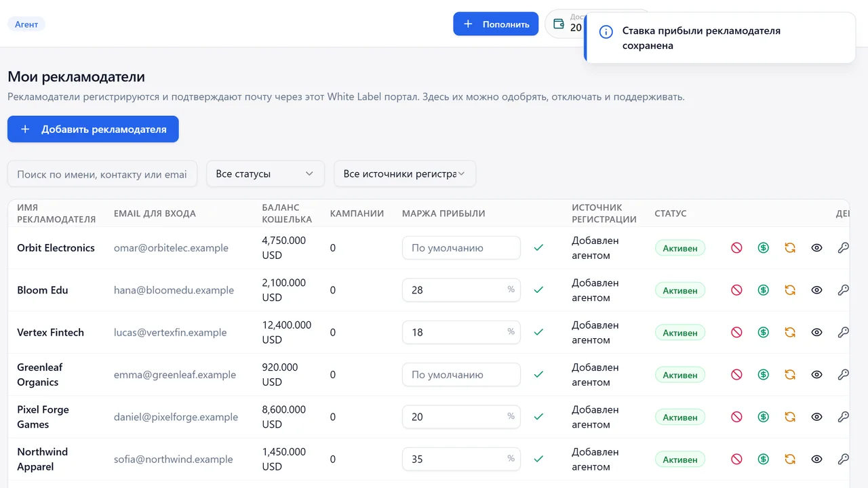Click the dollar icon for Northwind Apparel
Image resolution: width=868 pixels, height=488 pixels.
(764, 460)
